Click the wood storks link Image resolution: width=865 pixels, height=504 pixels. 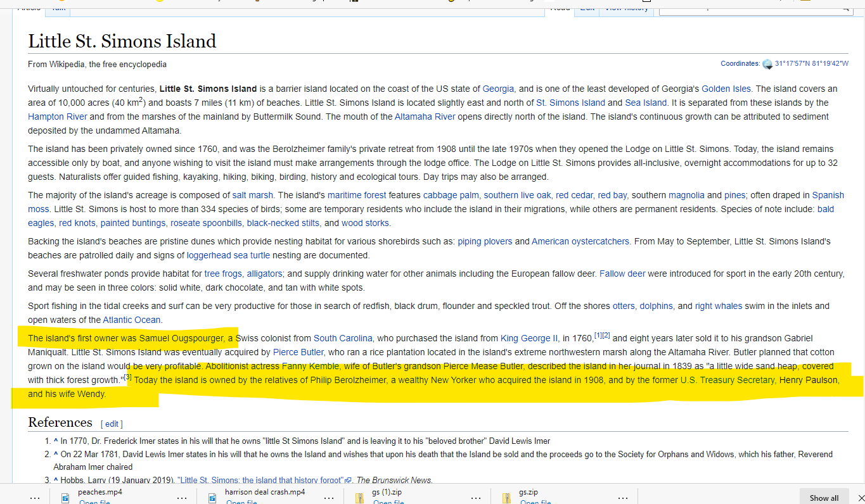tap(366, 223)
